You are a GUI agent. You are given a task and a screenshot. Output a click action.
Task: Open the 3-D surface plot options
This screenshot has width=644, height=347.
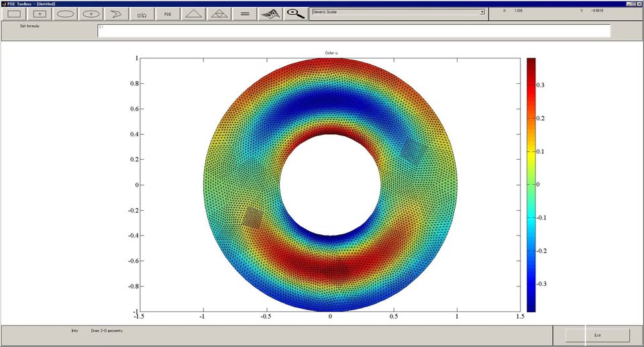pos(270,14)
